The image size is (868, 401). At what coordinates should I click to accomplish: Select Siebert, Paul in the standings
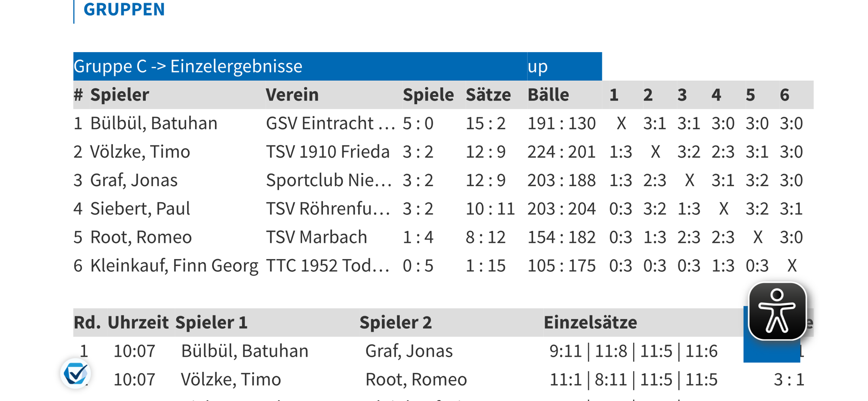click(x=140, y=209)
